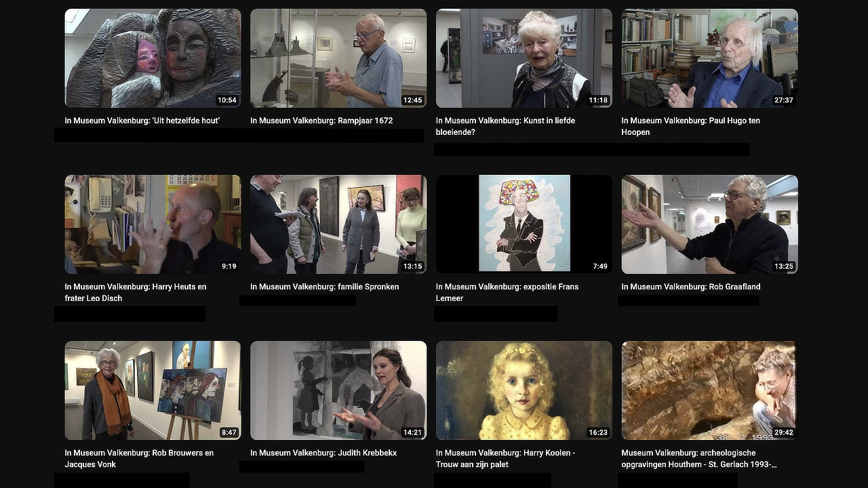The image size is (868, 488).
Task: Click the 27:37 duration badge
Action: tap(784, 100)
